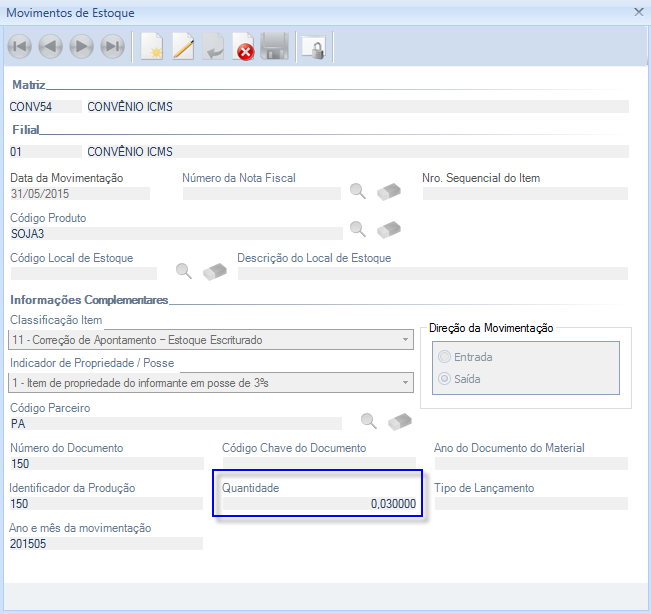The width and height of the screenshot is (651, 614).
Task: Clear Código Produto with eraser icon
Action: pos(389,230)
